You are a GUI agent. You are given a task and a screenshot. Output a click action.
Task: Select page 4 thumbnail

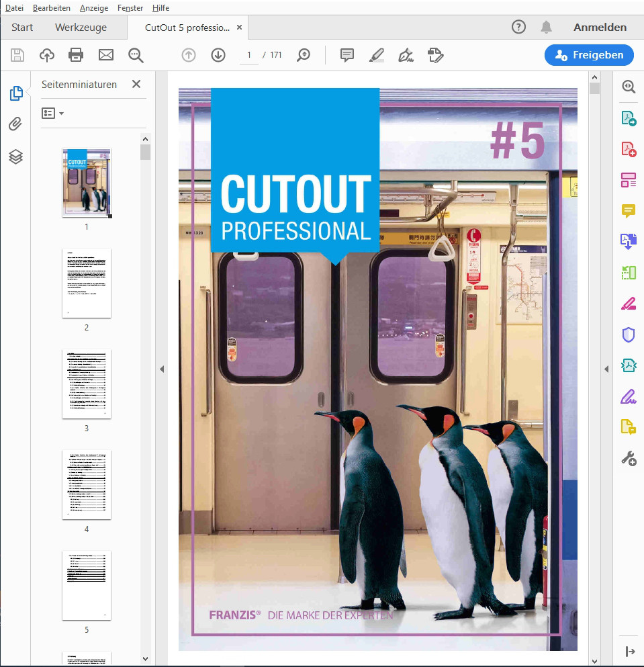point(87,485)
